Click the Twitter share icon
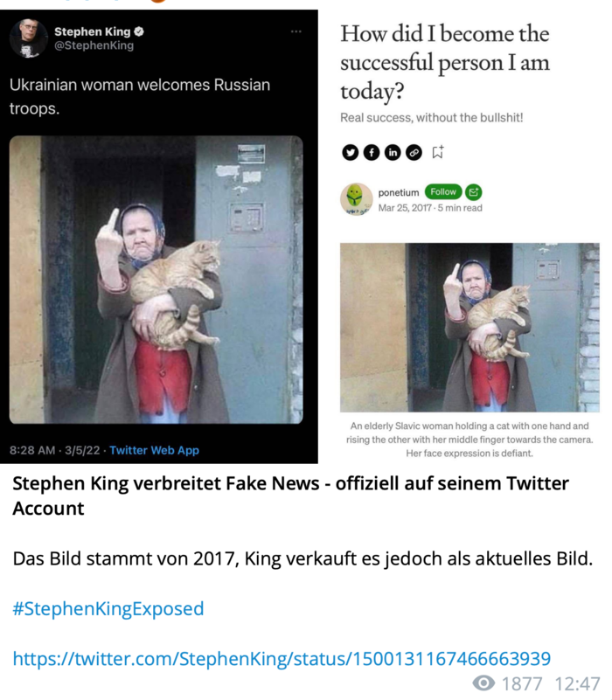This screenshot has height=700, width=612. [x=351, y=153]
